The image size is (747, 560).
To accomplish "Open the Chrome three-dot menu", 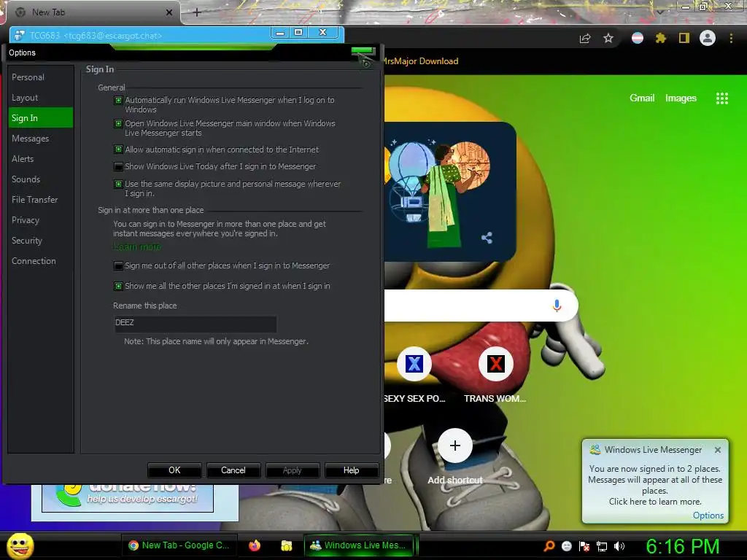I will coord(731,38).
